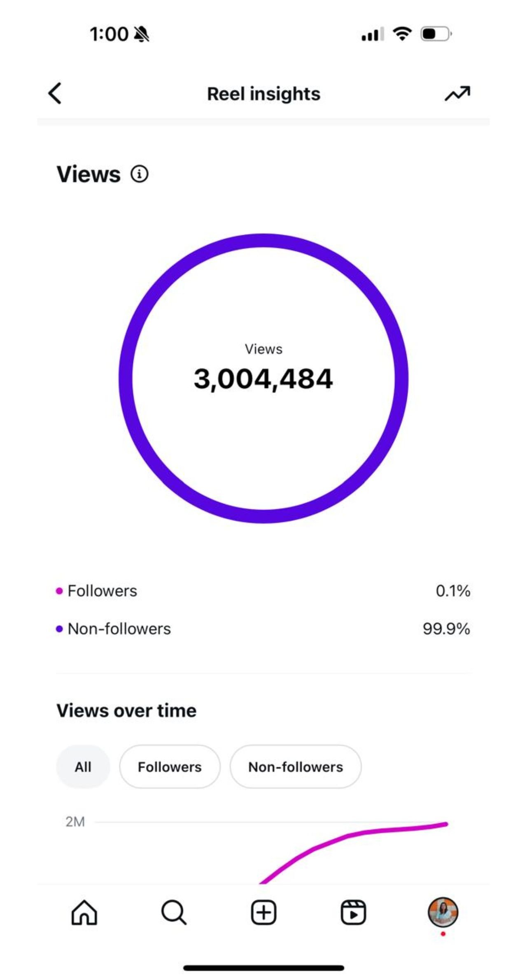Tap the Views info icon
This screenshot has width=527, height=980.
pyautogui.click(x=140, y=174)
